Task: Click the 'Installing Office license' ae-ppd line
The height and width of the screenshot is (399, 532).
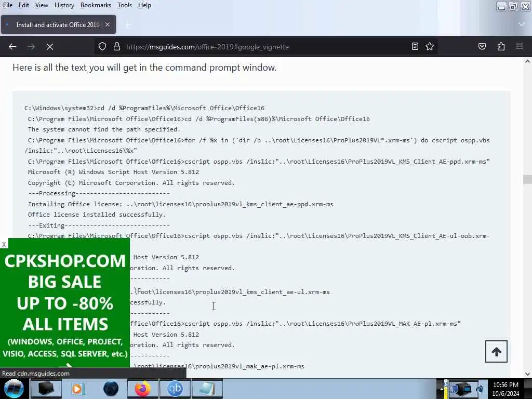Action: pos(180,204)
